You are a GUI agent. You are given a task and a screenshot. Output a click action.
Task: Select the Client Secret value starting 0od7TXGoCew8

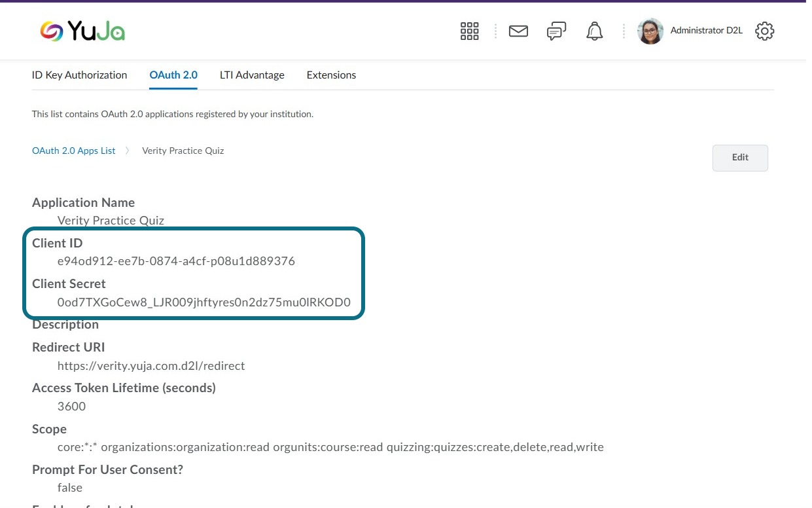[204, 302]
